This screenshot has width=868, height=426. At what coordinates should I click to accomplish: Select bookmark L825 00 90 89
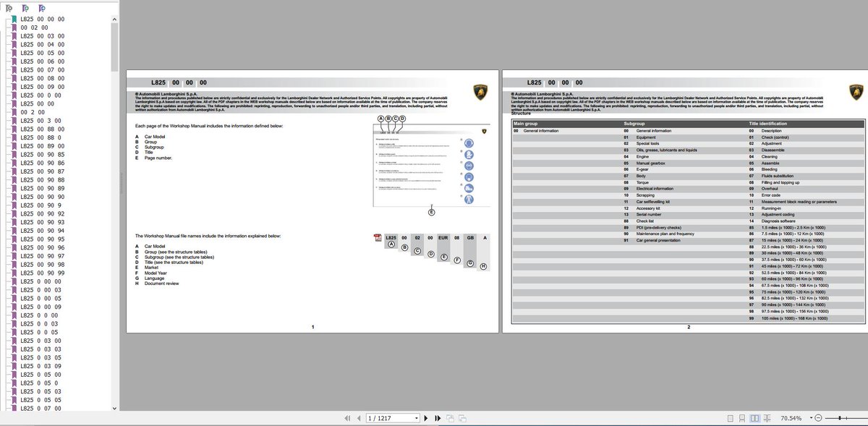42,188
